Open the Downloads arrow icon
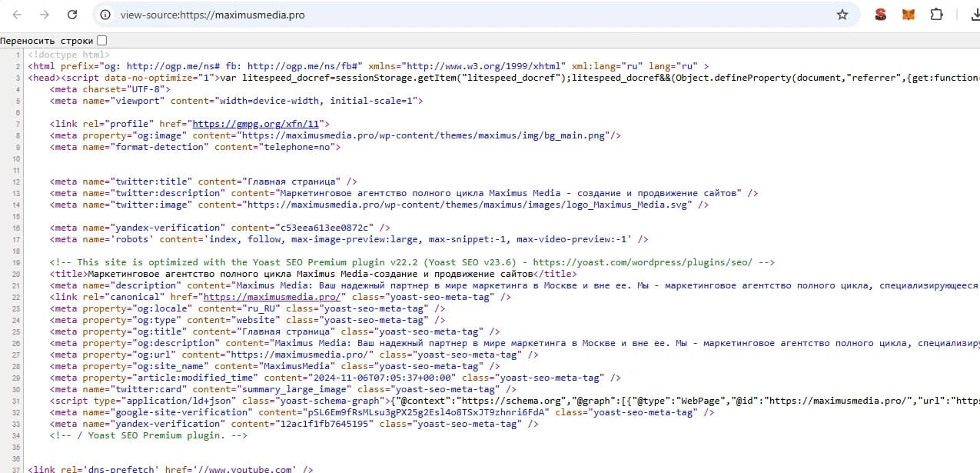 click(x=974, y=15)
